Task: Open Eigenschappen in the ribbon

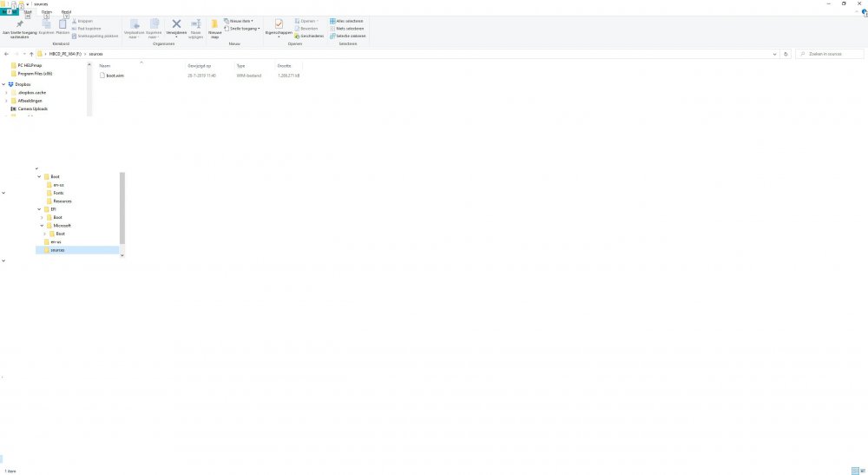Action: point(279,29)
